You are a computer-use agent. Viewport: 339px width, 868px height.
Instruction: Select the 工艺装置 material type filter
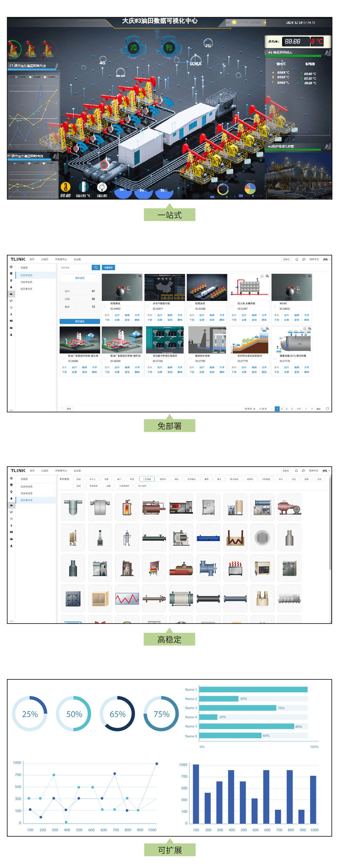147,479
